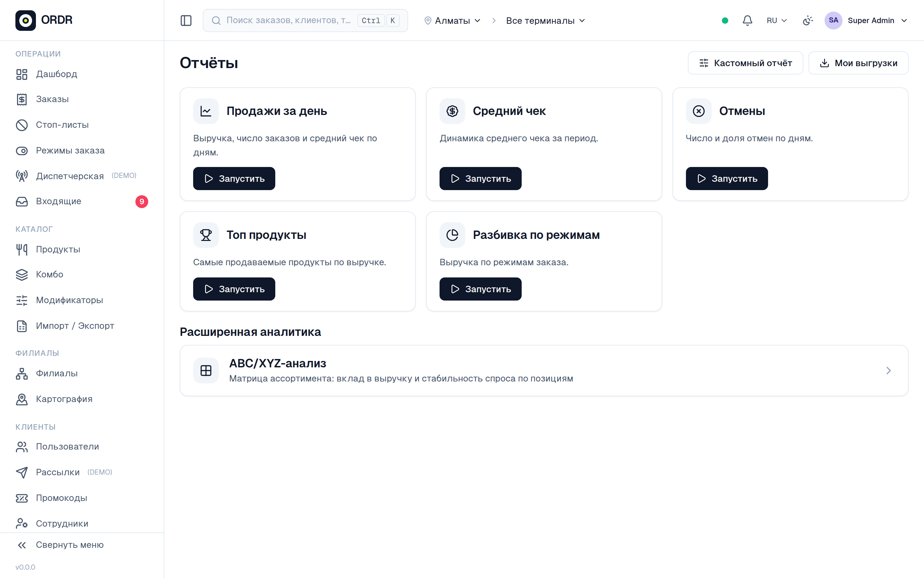Click the Филиалы network icon
This screenshot has width=924, height=578.
22,373
